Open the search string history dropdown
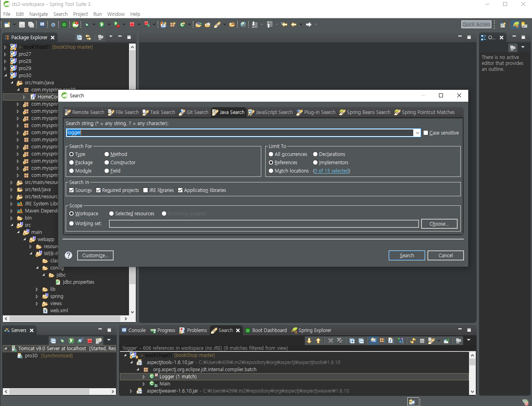 (417, 133)
